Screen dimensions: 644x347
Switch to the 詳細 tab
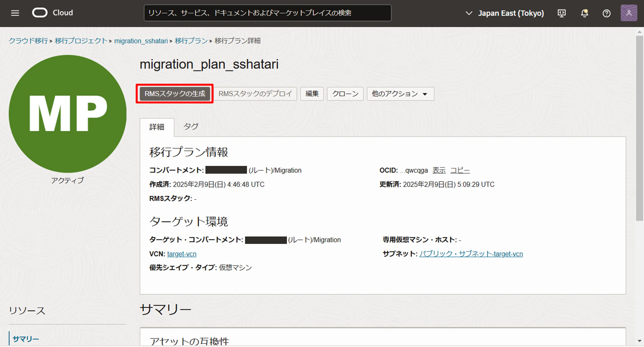point(157,127)
